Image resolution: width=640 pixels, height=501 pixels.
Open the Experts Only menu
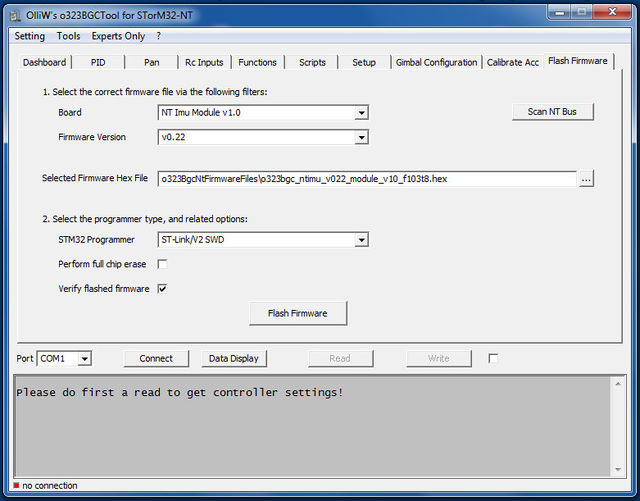(x=120, y=36)
